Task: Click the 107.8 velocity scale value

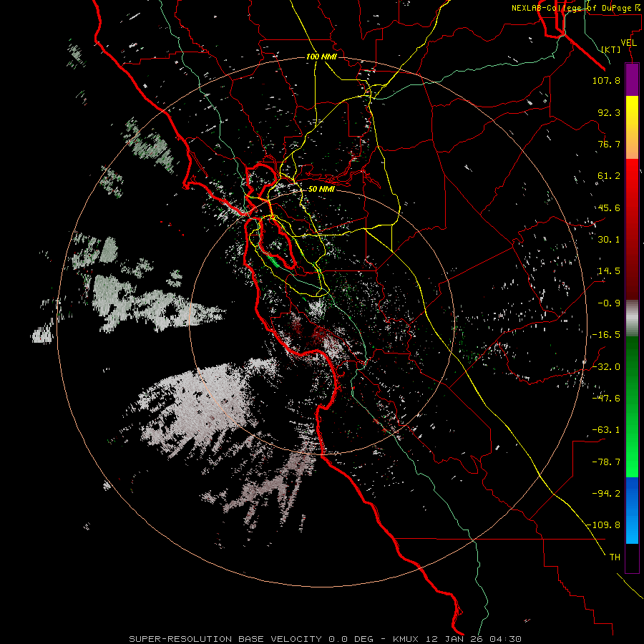Action: pyautogui.click(x=606, y=80)
